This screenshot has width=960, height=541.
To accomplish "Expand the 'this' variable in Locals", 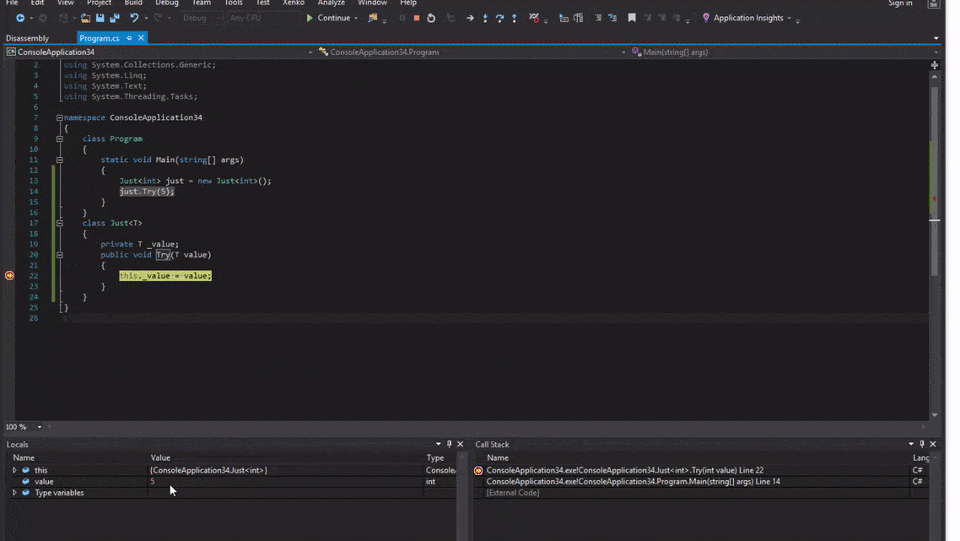I will 14,470.
